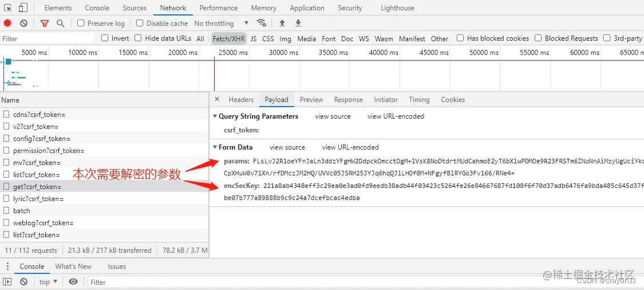Click view source for Form Data
The image size is (644, 290).
(287, 147)
